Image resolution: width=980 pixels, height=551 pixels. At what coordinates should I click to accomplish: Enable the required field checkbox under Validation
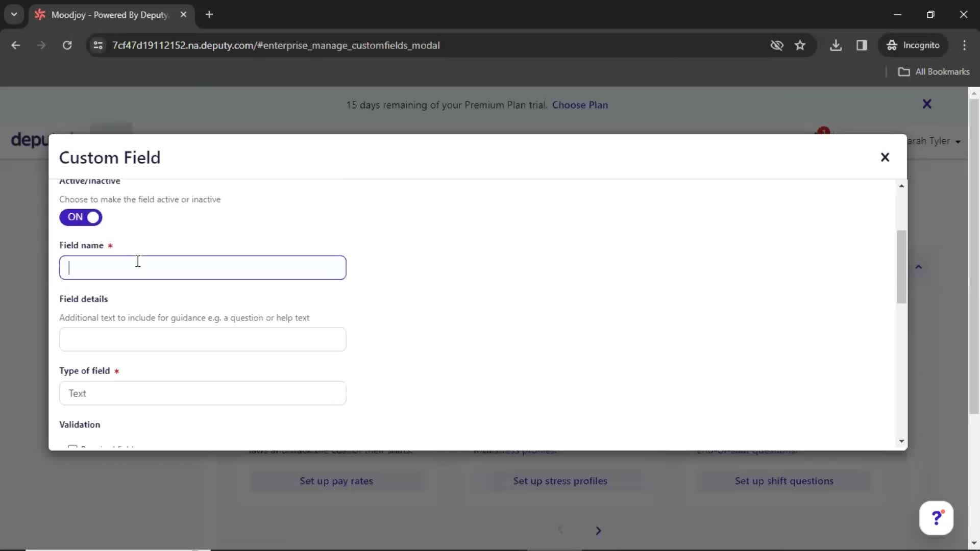72,445
